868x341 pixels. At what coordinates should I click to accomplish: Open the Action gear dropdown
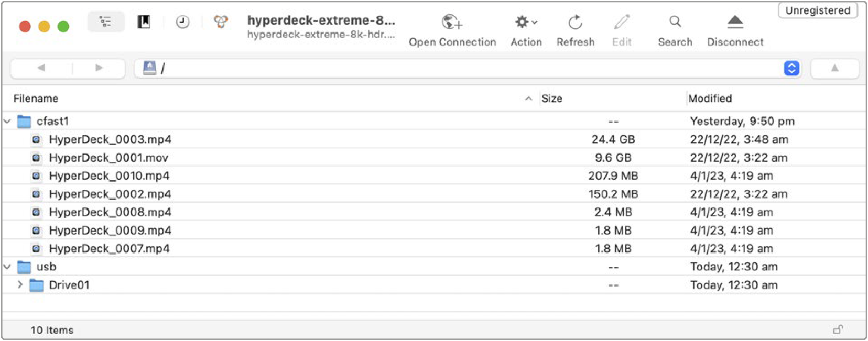click(x=526, y=22)
